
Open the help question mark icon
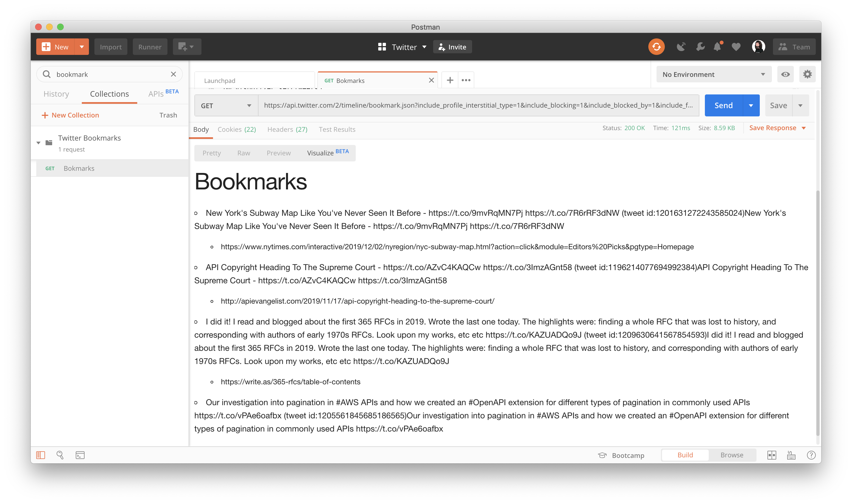[811, 455]
